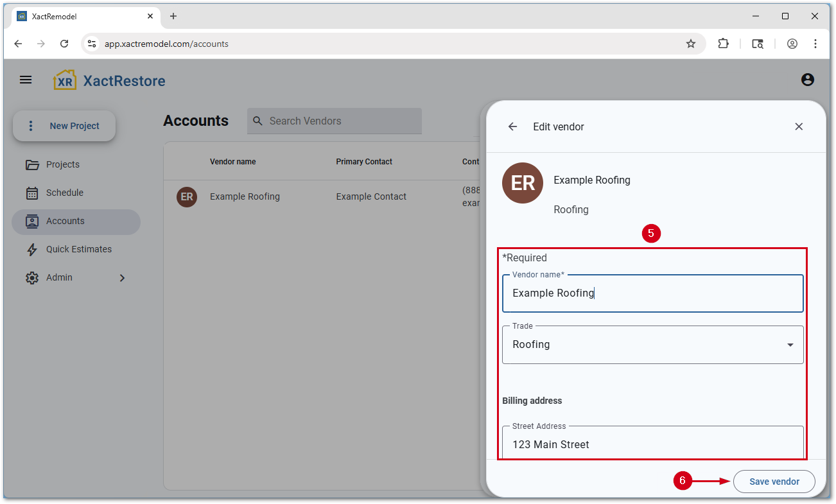This screenshot has height=504, width=836.
Task: Open a new browser tab
Action: pos(173,16)
